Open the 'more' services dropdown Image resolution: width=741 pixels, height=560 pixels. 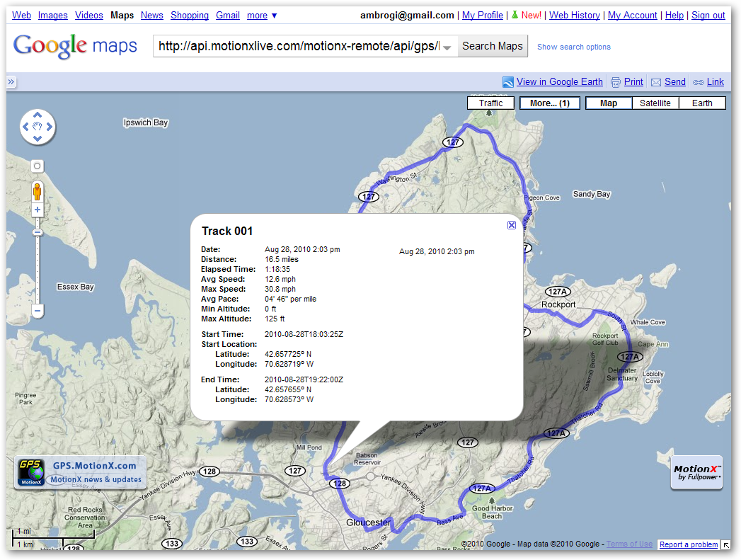262,15
